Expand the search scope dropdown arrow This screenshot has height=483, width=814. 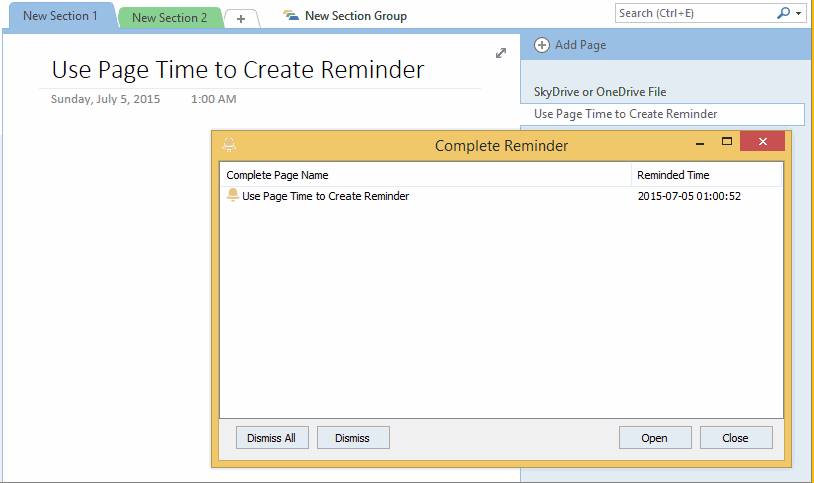pyautogui.click(x=798, y=14)
